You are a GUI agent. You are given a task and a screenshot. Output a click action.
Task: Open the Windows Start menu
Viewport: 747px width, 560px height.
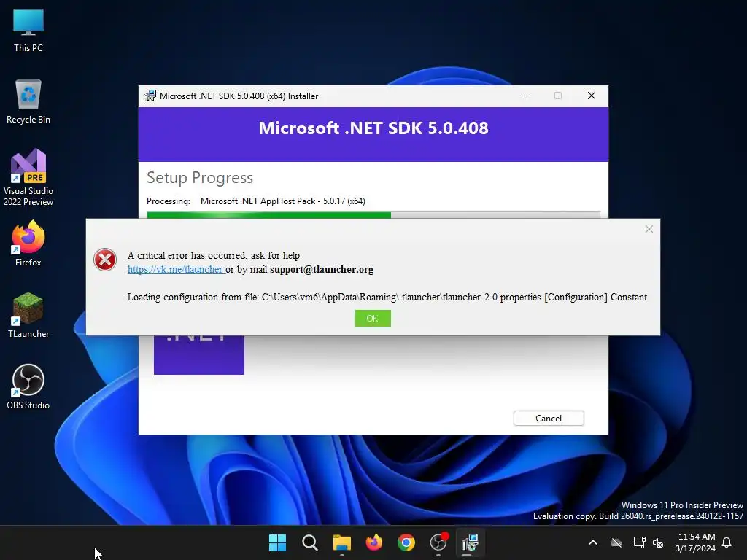point(277,542)
